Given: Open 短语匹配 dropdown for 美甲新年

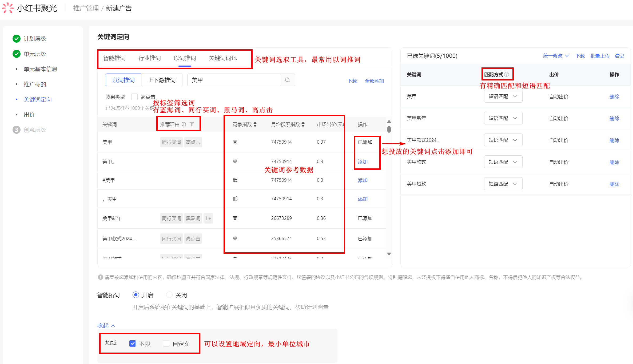Looking at the screenshot, I should tap(503, 118).
